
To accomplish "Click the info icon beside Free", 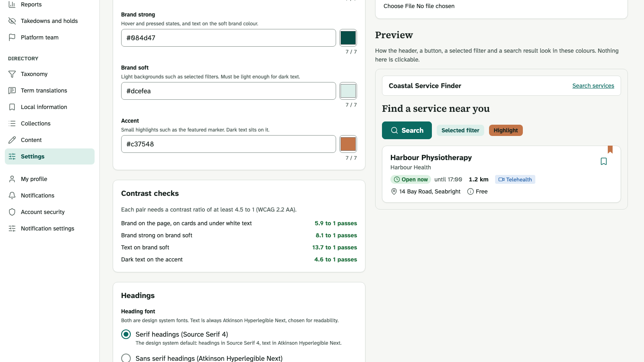I will tap(471, 191).
